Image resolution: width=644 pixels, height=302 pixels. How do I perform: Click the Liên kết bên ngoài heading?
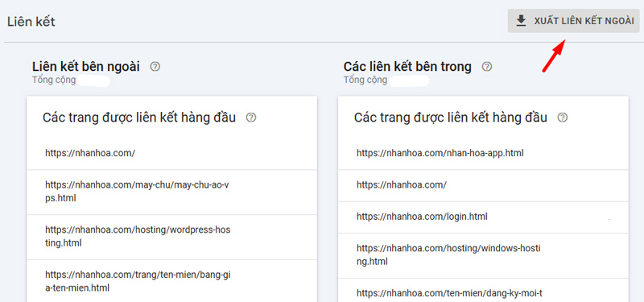tap(86, 66)
